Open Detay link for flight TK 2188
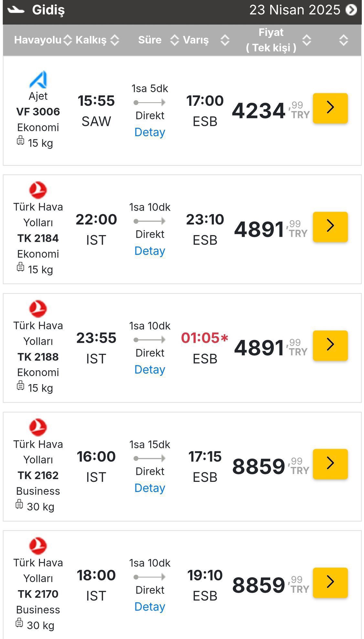This screenshot has width=364, height=639. point(150,370)
